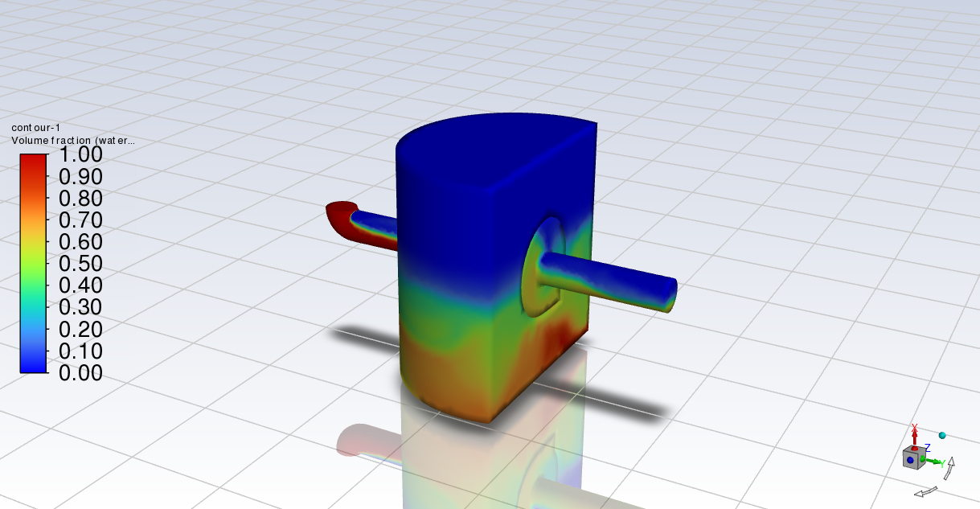Click the leftward rotate arrow below triad

click(x=926, y=491)
